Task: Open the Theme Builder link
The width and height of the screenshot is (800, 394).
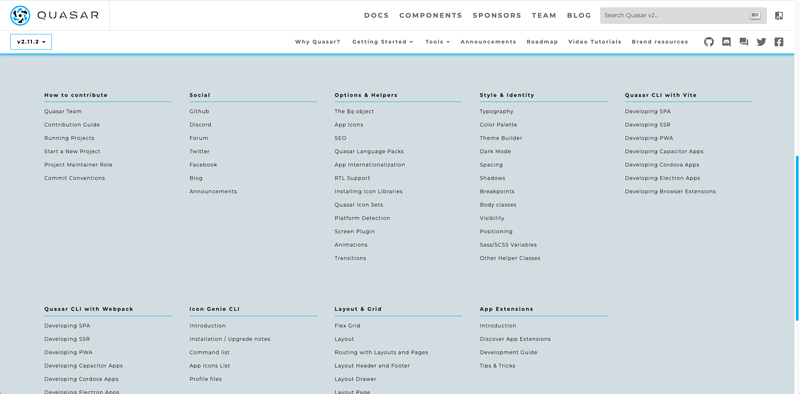Action: tap(501, 138)
